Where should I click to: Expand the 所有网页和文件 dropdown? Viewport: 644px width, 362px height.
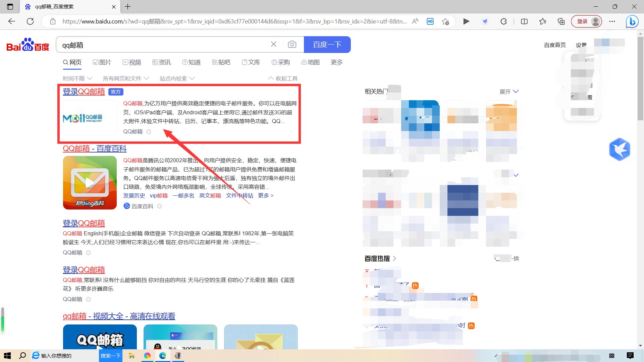point(125,78)
